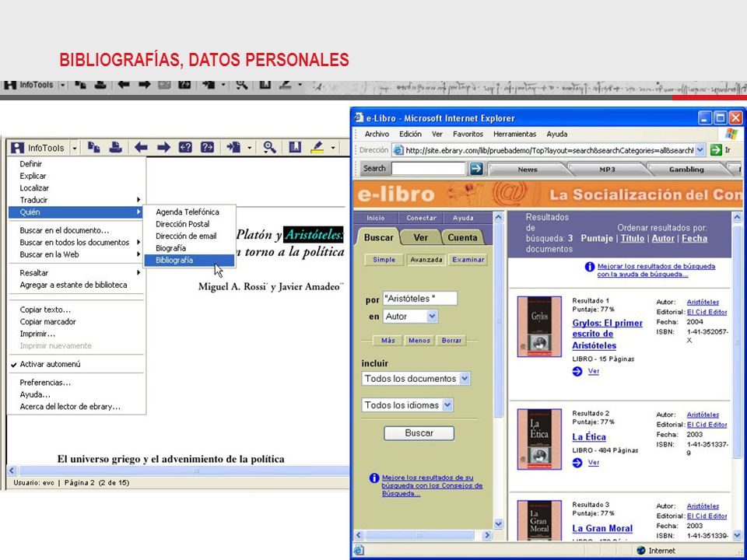Sort results by Fecha
This screenshot has width=747, height=560.
point(694,239)
